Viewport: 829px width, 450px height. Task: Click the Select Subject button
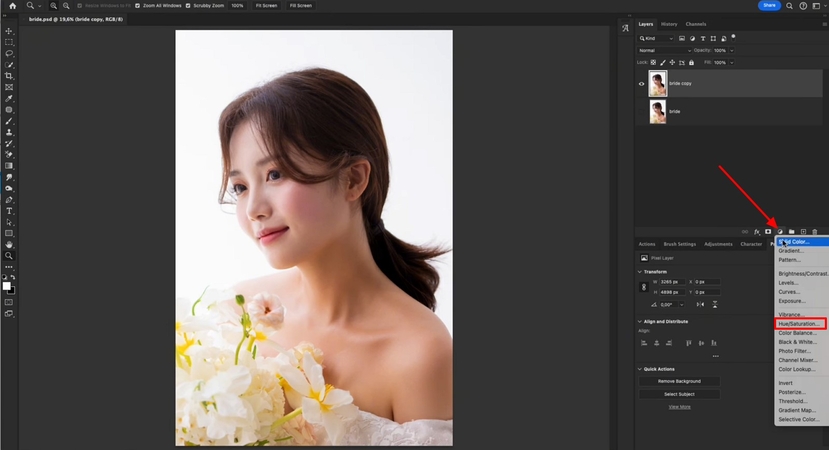point(679,394)
